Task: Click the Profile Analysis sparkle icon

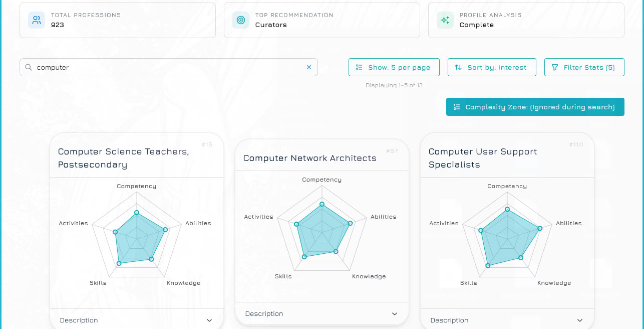Action: 445,20
